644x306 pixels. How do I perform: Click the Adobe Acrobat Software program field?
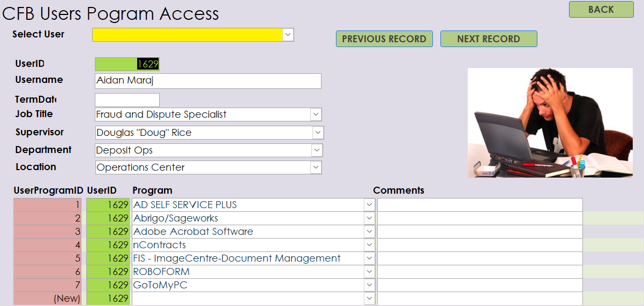point(246,232)
